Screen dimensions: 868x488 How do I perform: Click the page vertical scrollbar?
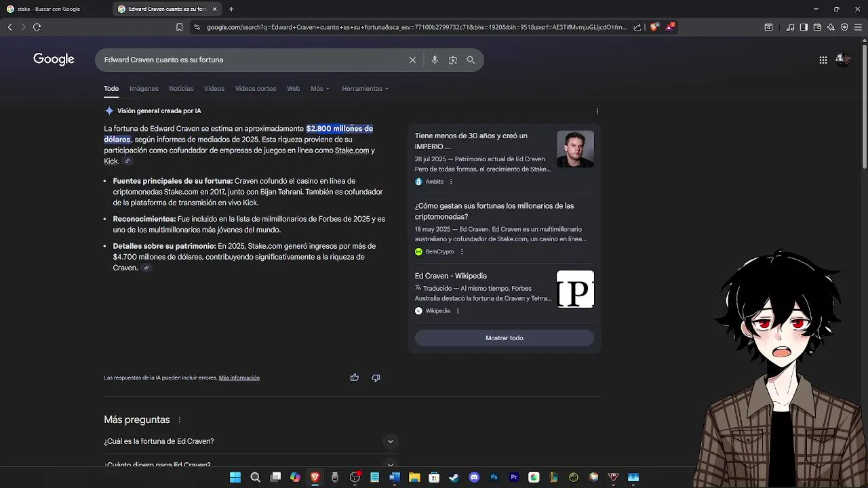point(864,105)
